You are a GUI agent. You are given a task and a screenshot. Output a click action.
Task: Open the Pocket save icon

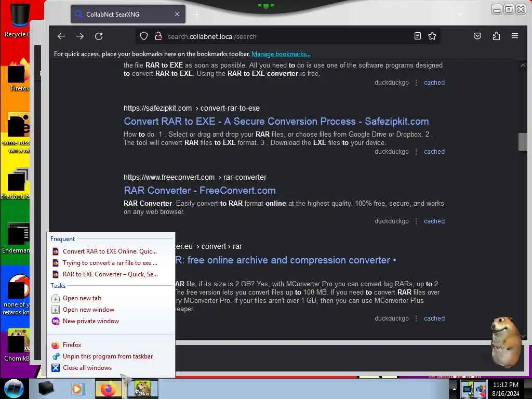(477, 36)
